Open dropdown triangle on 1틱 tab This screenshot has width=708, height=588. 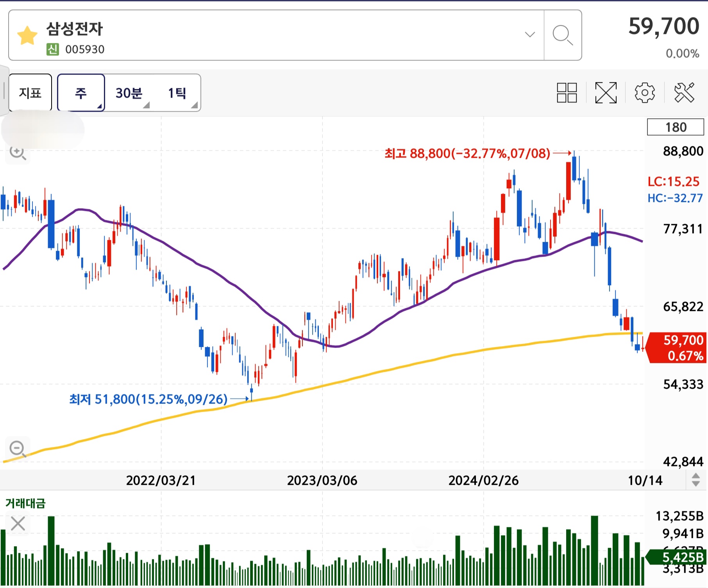195,105
